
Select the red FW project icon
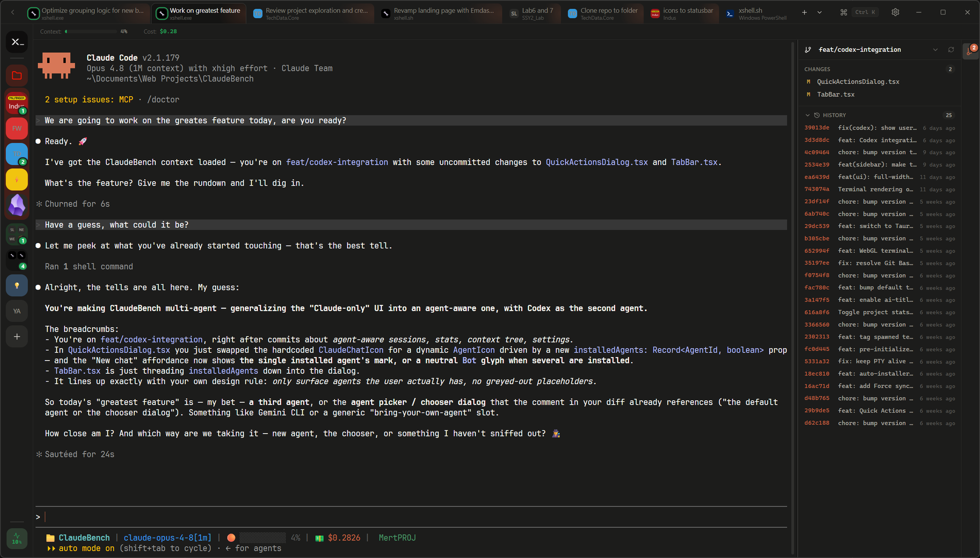(x=17, y=128)
